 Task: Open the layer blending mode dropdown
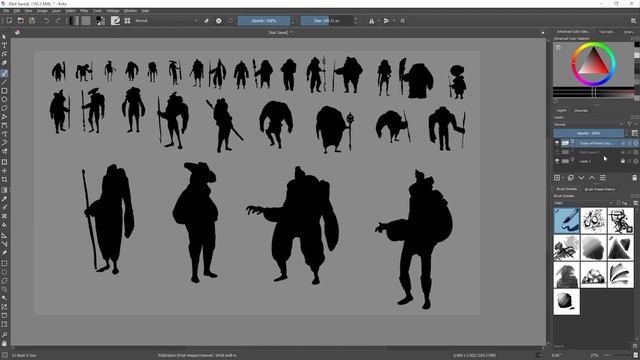coord(589,124)
